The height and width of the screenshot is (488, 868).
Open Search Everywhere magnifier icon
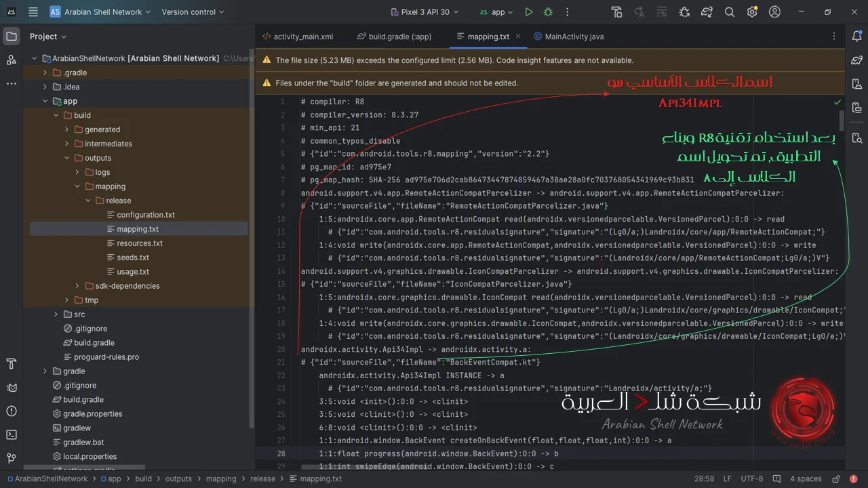point(730,12)
